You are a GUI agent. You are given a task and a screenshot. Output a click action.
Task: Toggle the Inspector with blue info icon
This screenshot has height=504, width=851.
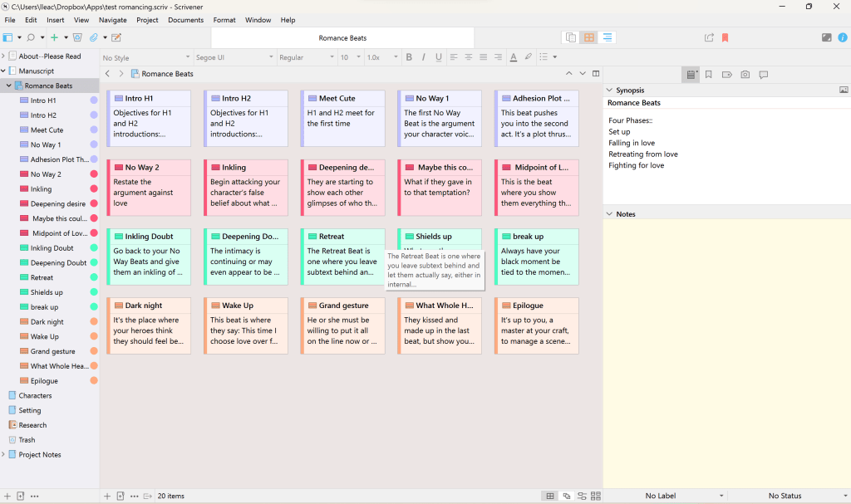(843, 37)
